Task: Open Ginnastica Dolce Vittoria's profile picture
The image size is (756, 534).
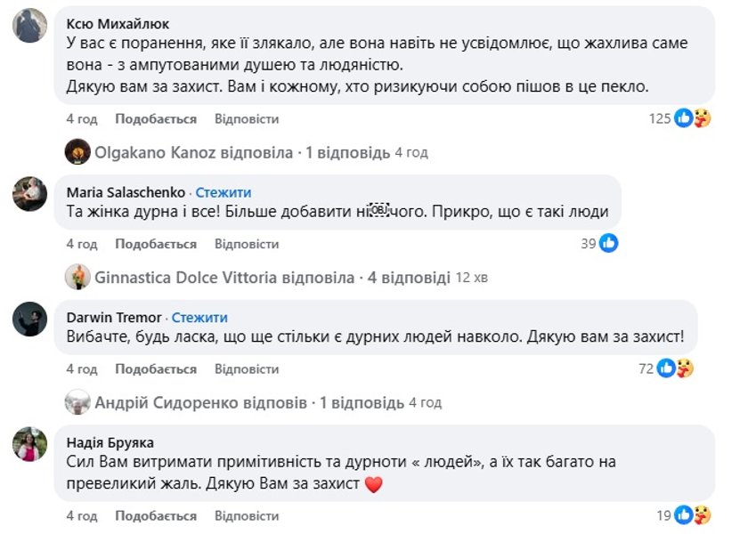Action: point(78,277)
